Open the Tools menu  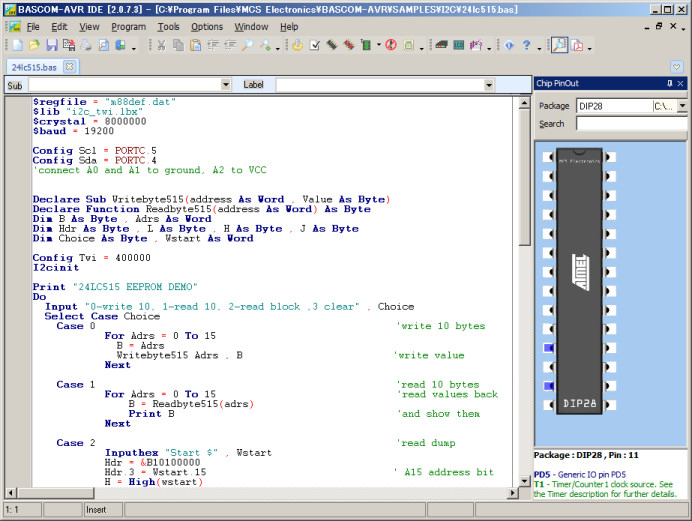169,27
